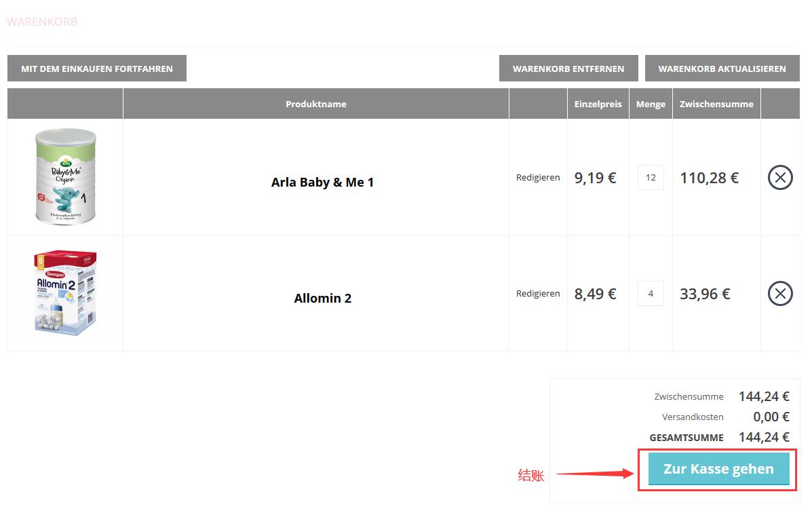This screenshot has height=513, width=812.
Task: Open the Allomin 2 product link
Action: (323, 299)
